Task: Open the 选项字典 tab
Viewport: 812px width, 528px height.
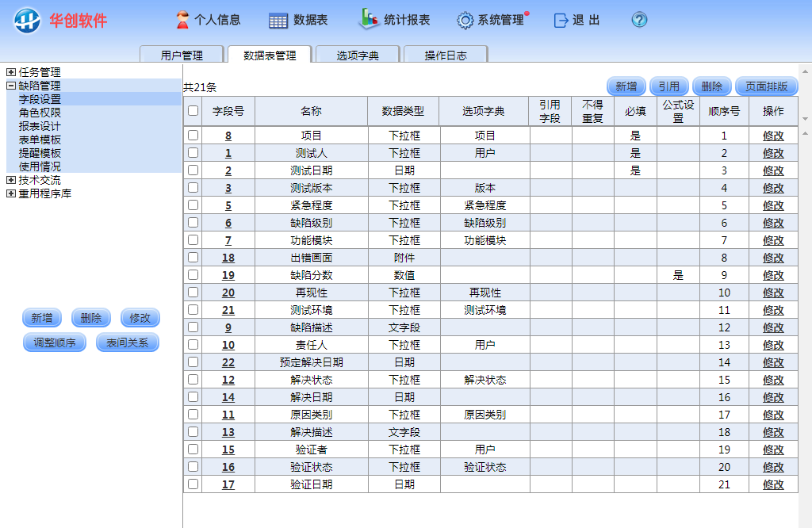Action: [x=358, y=55]
